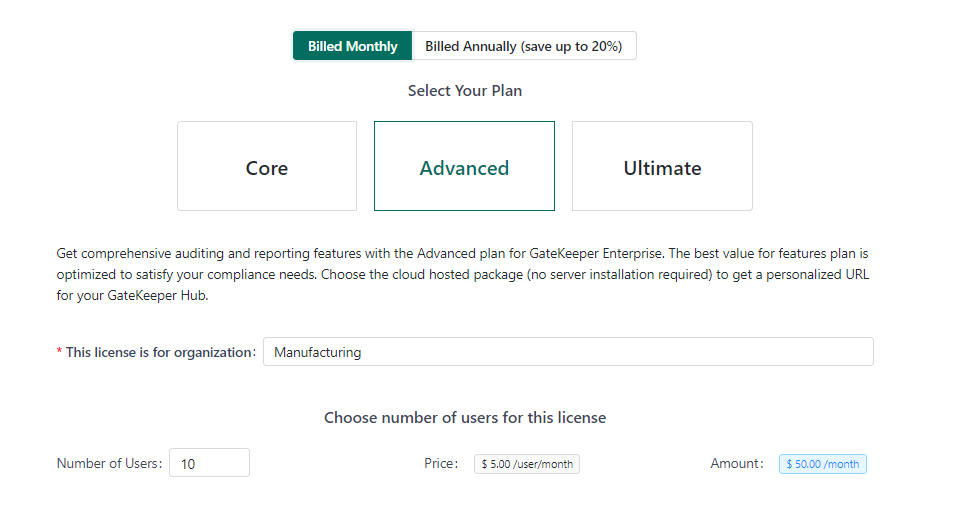Click the $ 5.00 /user/month price tag
The height and width of the screenshot is (510, 955).
tap(527, 464)
